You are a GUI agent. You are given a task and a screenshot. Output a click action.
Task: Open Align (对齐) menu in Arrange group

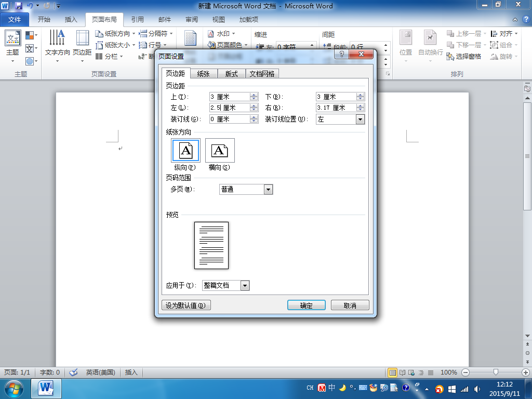(504, 34)
